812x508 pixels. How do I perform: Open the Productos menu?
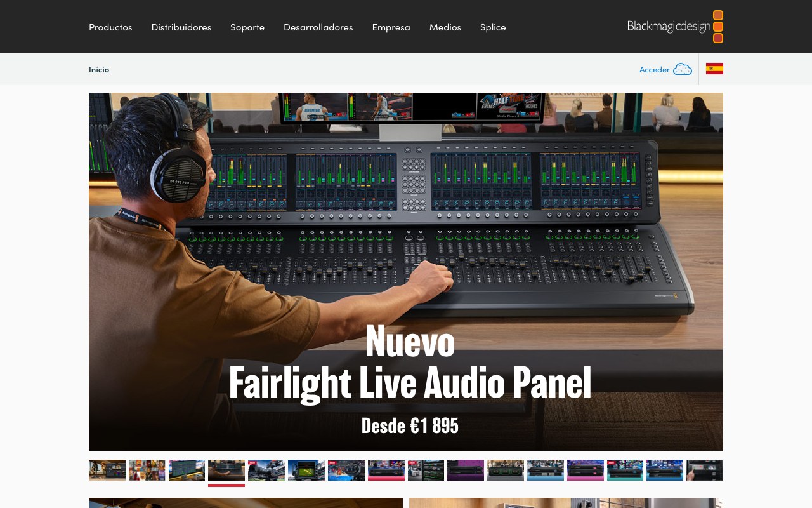click(110, 27)
